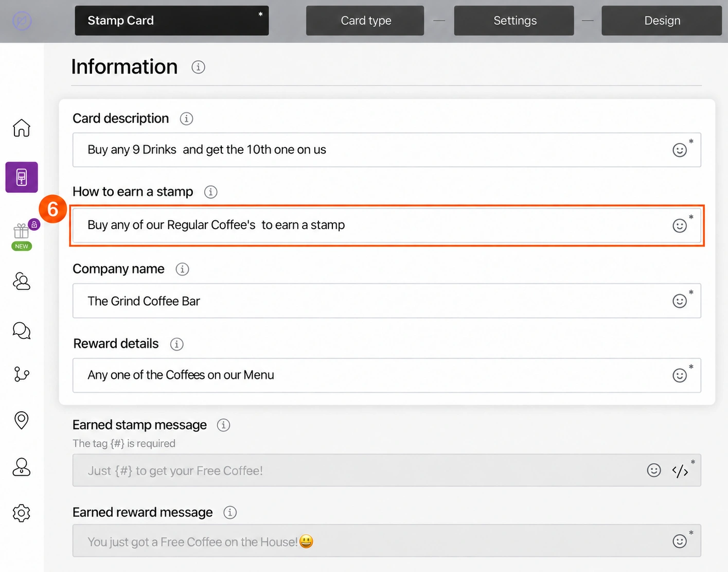Click info icon beside How to earn a stamp
728x572 pixels.
click(x=210, y=192)
